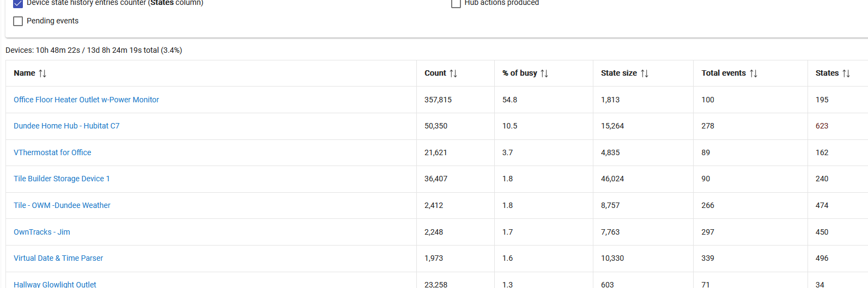Click the Total events header label
Screen dimensions: 868x288
pos(724,73)
